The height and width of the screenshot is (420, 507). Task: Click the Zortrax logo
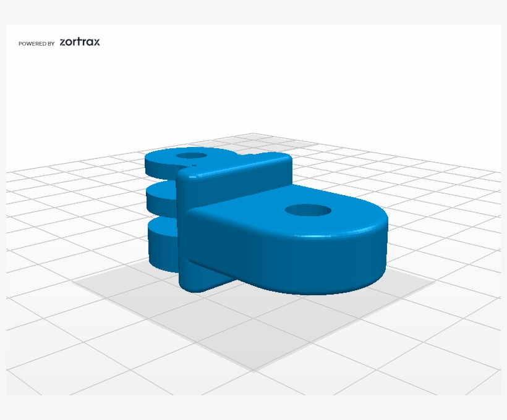[80, 42]
